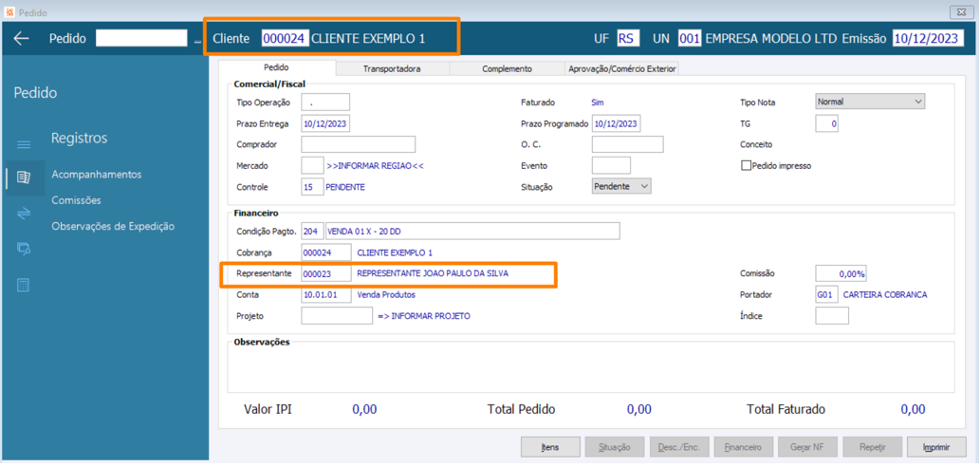This screenshot has width=980, height=467.
Task: Click REPRESENTANTE JOAO PAULO DA SILVA text
Action: (x=433, y=273)
